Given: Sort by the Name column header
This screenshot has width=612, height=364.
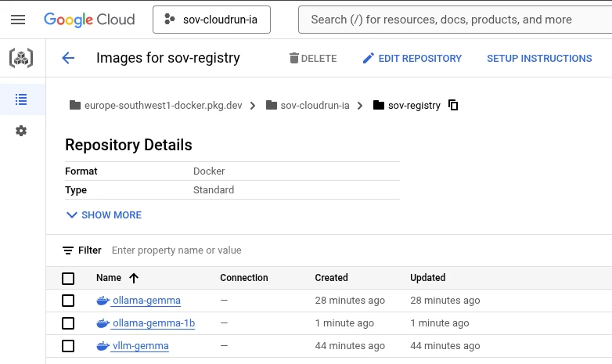Looking at the screenshot, I should point(109,278).
